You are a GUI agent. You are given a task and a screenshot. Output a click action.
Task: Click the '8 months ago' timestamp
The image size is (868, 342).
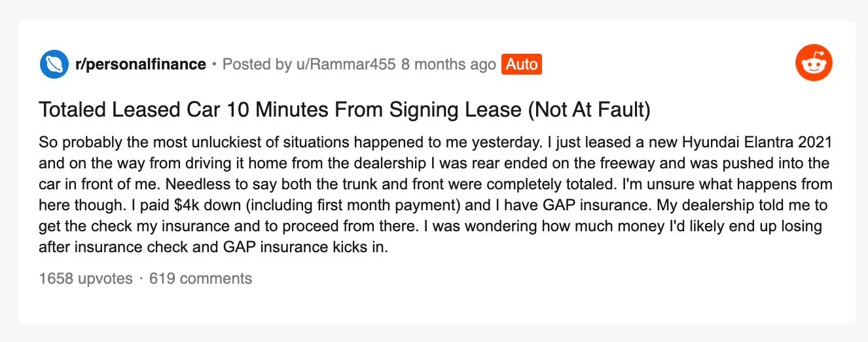[448, 64]
